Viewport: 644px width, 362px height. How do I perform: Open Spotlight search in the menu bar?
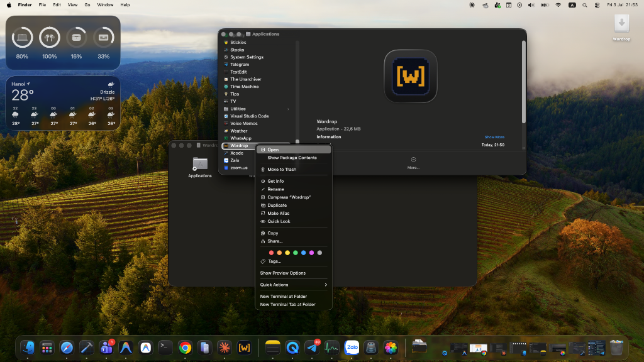click(584, 5)
